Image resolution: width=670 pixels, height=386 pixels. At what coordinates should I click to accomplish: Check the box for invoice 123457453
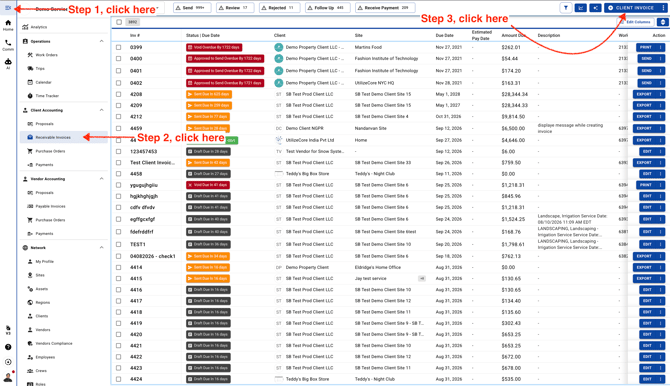[x=118, y=151]
